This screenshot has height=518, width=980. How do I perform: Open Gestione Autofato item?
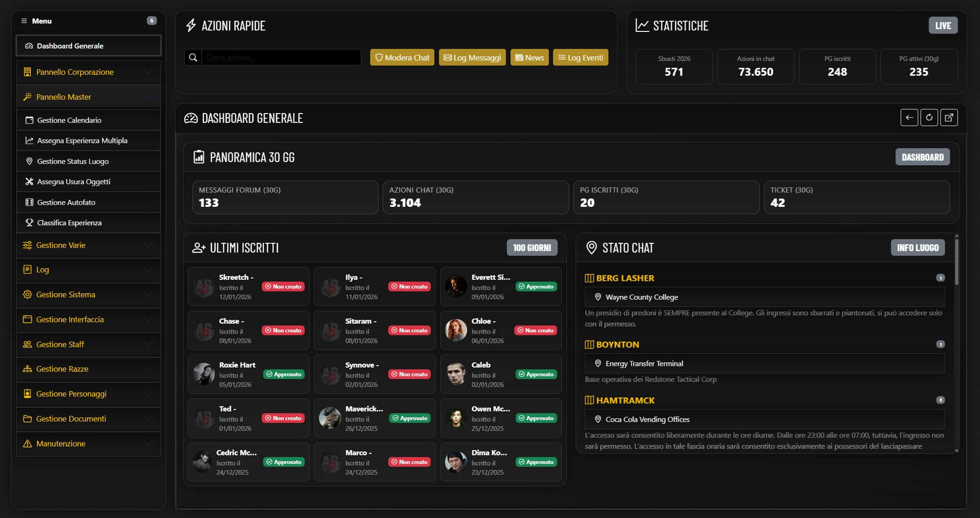point(89,202)
